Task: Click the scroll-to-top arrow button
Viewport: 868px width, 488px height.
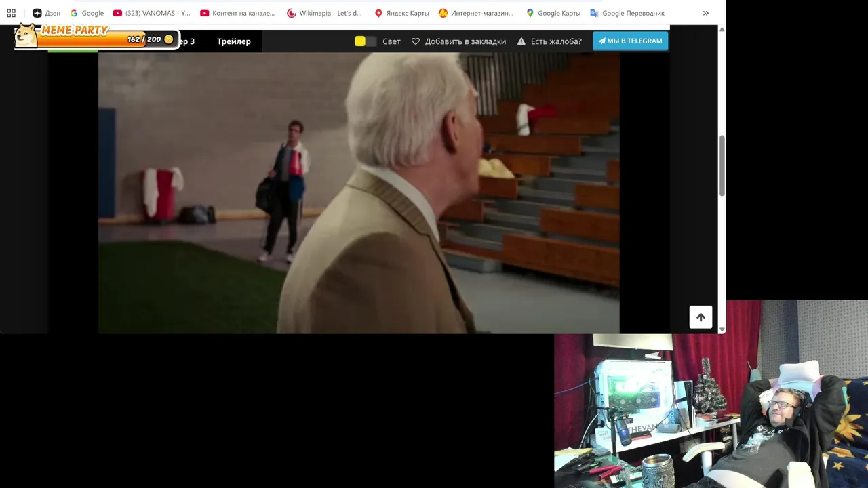Action: (x=701, y=317)
